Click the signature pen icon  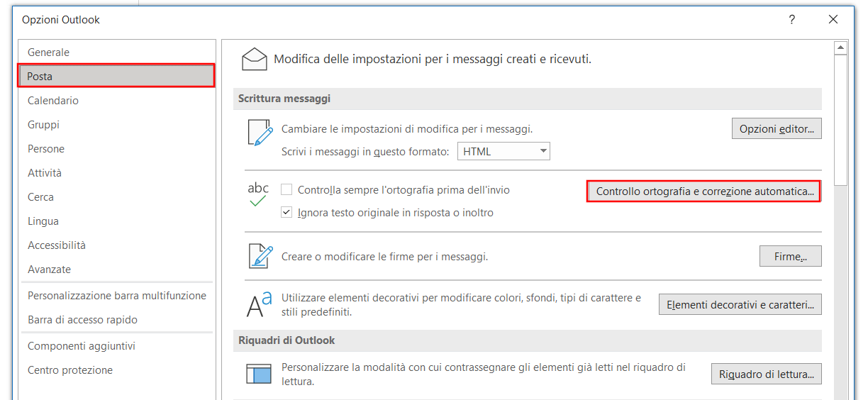260,255
